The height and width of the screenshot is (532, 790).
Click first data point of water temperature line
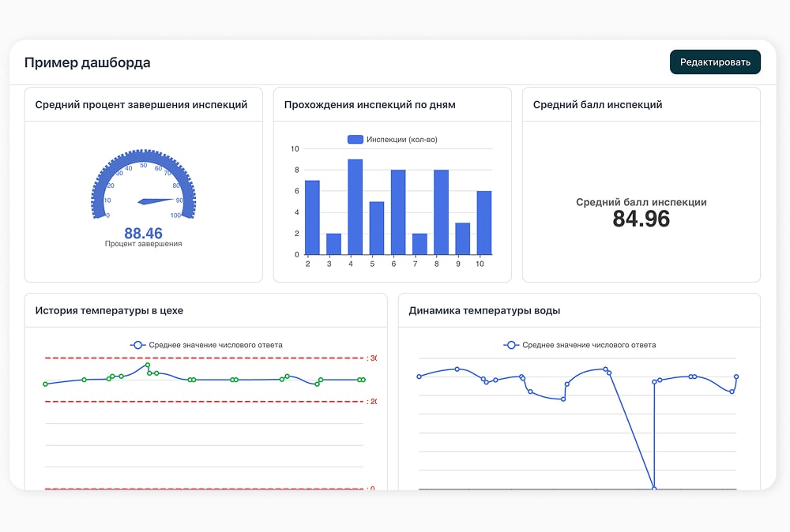coord(419,377)
